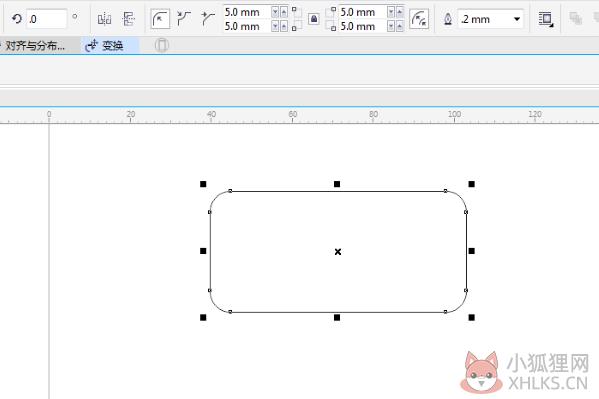599x399 pixels.
Task: Click the corner node at bottom edge's right end
Action: coord(445,312)
